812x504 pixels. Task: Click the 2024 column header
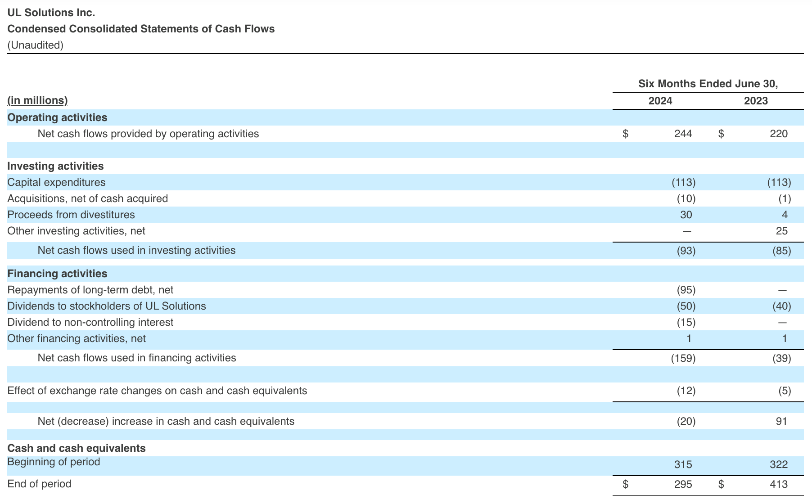coord(660,101)
